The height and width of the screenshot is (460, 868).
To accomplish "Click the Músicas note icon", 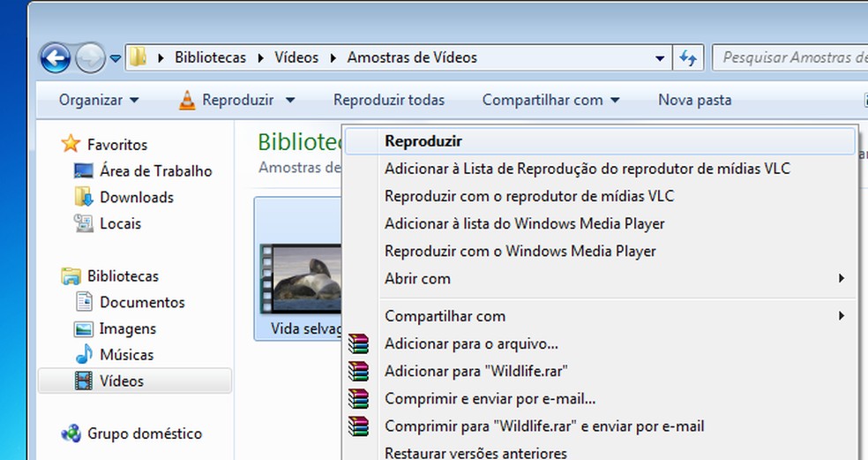I will click(84, 354).
